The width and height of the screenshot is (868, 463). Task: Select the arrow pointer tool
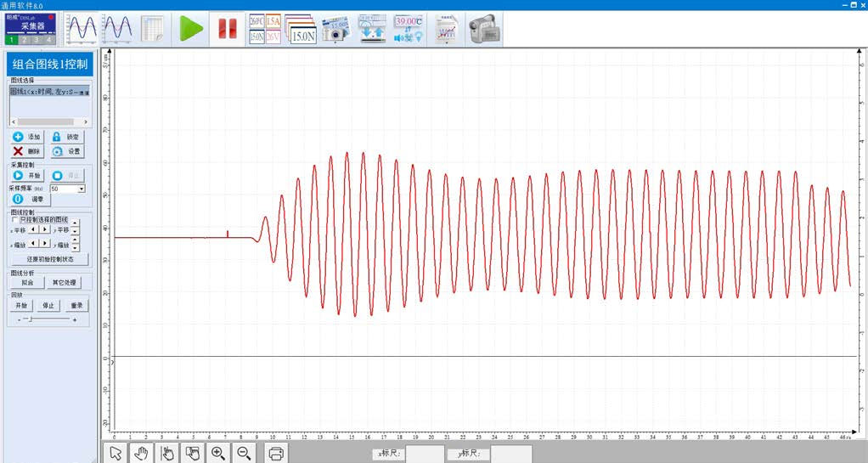tap(116, 453)
